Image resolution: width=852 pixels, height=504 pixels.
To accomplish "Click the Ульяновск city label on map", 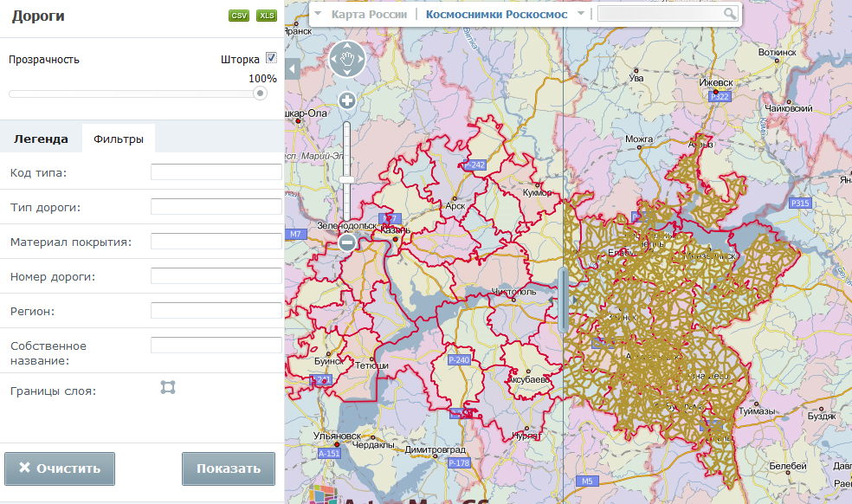I will [337, 436].
